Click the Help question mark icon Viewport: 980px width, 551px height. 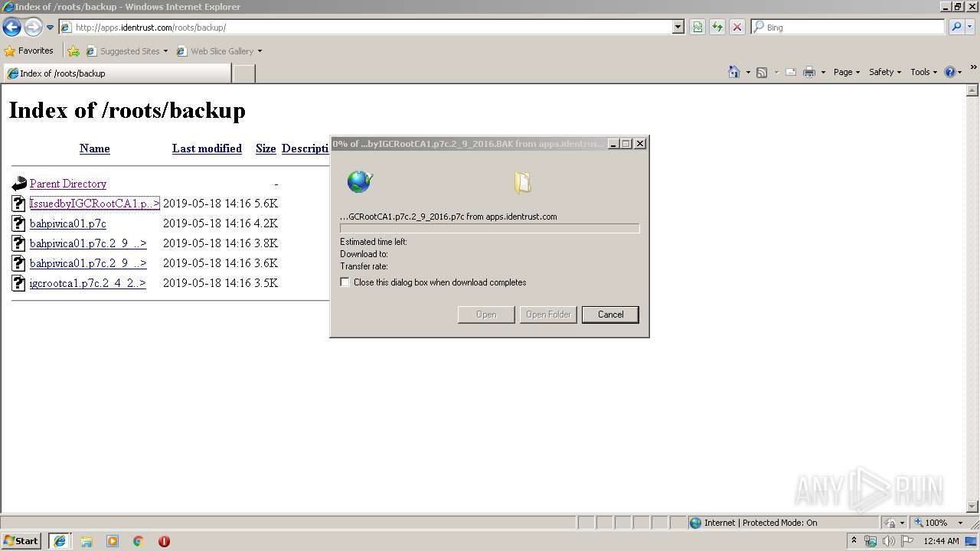(950, 72)
